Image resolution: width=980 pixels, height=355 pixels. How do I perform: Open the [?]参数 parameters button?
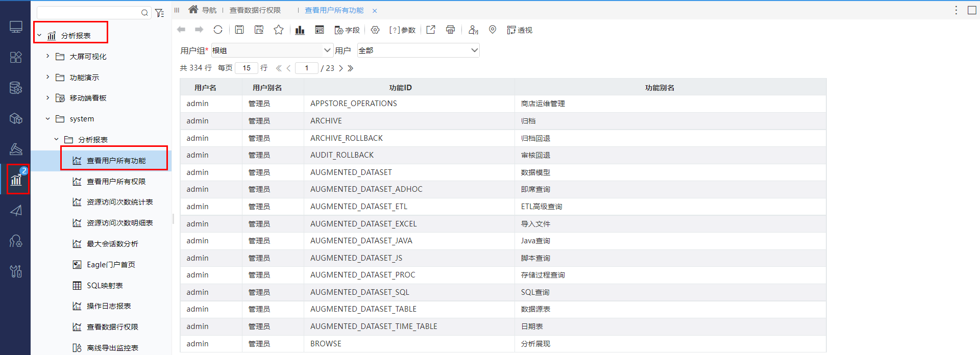point(402,30)
